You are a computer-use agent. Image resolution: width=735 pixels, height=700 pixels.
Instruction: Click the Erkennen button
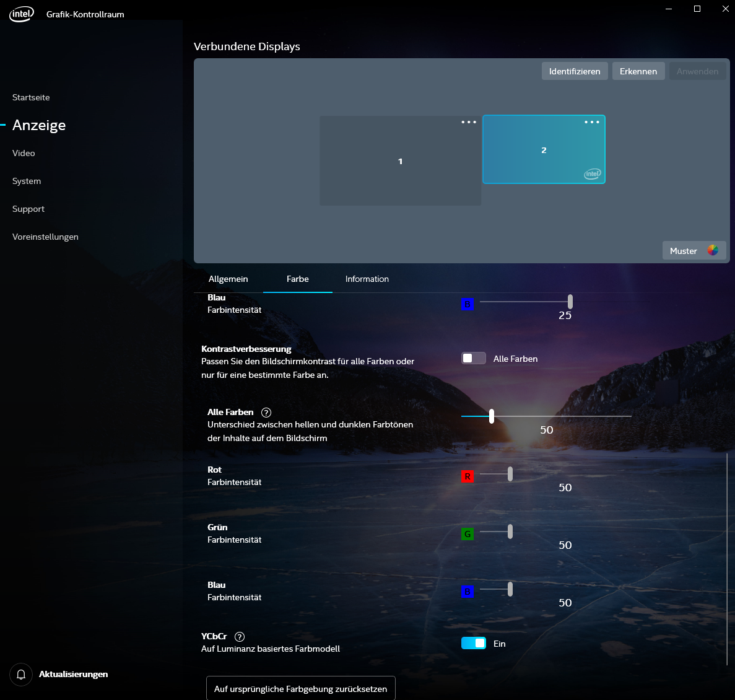638,71
